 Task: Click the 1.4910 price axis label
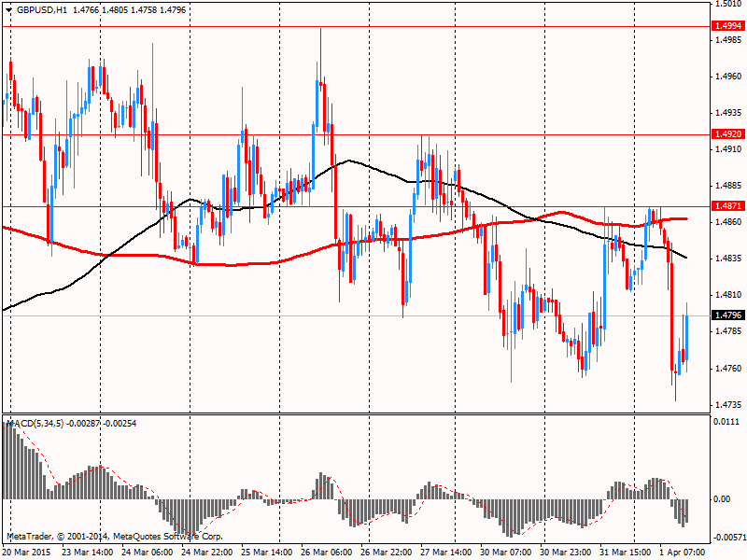pos(728,149)
